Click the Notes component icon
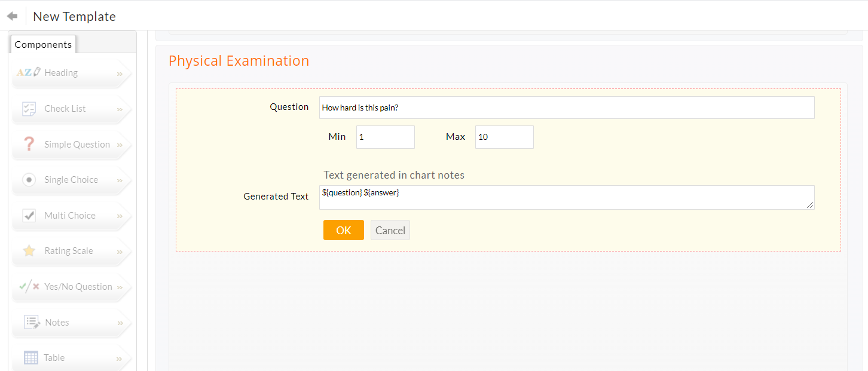 [31, 321]
